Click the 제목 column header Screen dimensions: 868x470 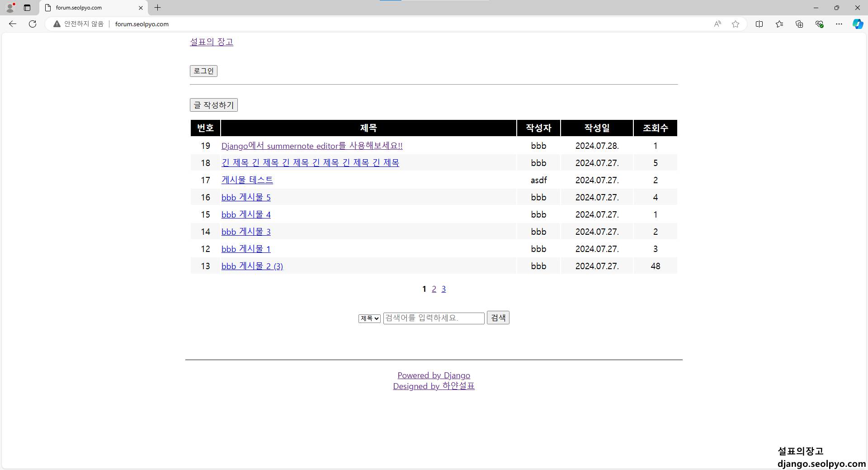[368, 128]
